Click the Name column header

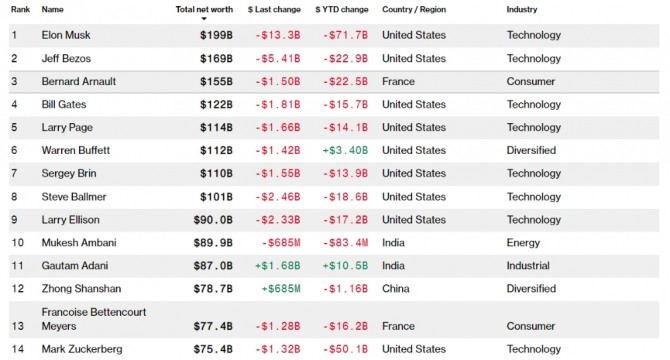(x=53, y=9)
